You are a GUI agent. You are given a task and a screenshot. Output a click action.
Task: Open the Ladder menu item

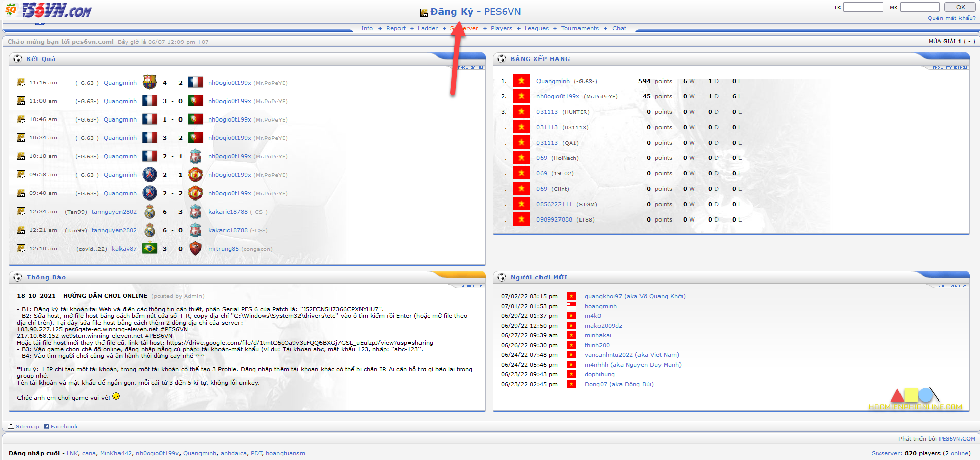[428, 28]
